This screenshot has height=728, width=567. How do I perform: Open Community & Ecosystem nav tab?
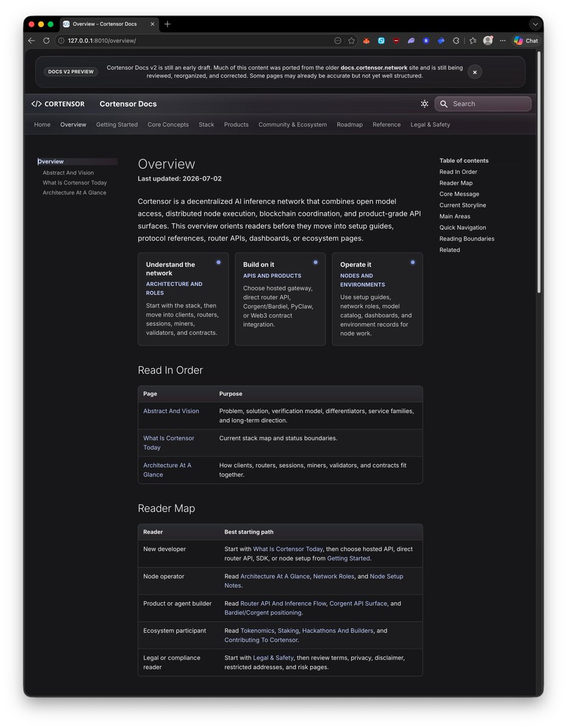click(293, 124)
